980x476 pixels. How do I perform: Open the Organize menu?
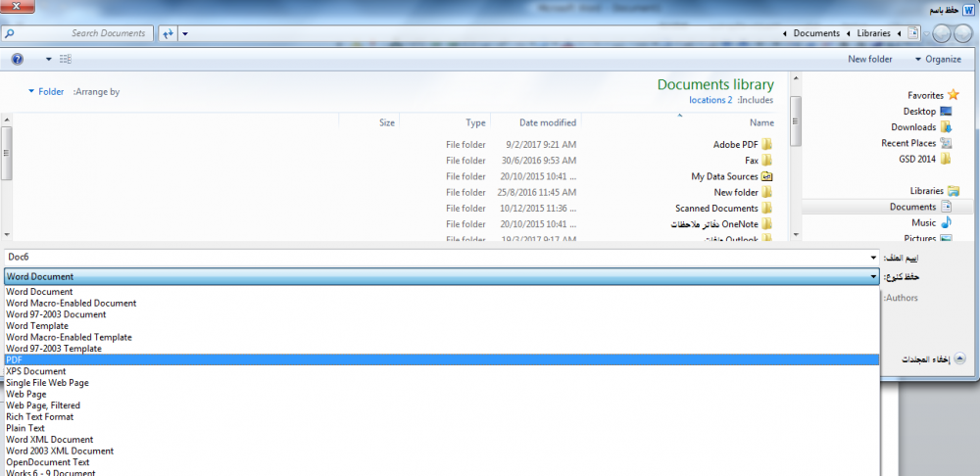click(x=938, y=60)
